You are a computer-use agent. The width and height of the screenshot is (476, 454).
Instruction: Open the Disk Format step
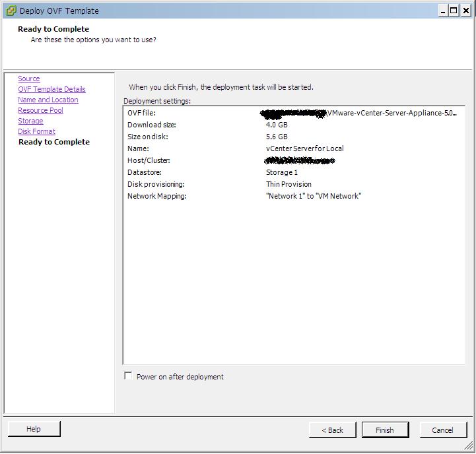[36, 131]
